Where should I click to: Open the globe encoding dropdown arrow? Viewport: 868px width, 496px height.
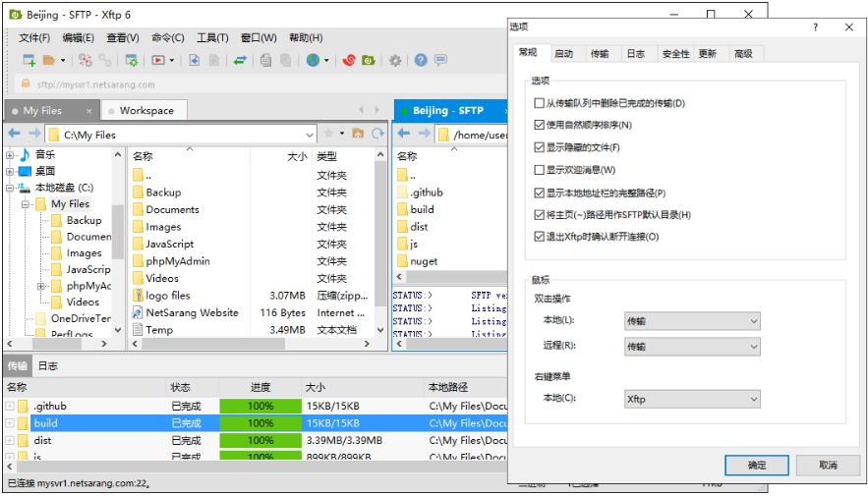click(326, 60)
